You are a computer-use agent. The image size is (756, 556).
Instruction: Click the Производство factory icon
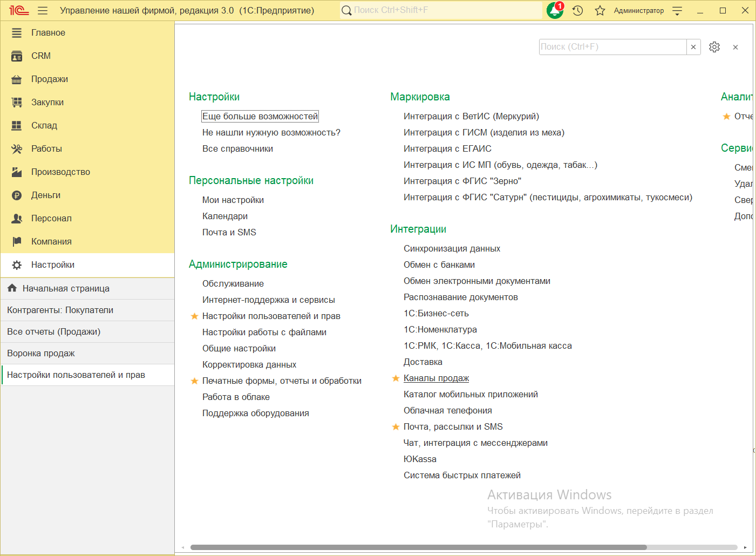click(x=17, y=172)
